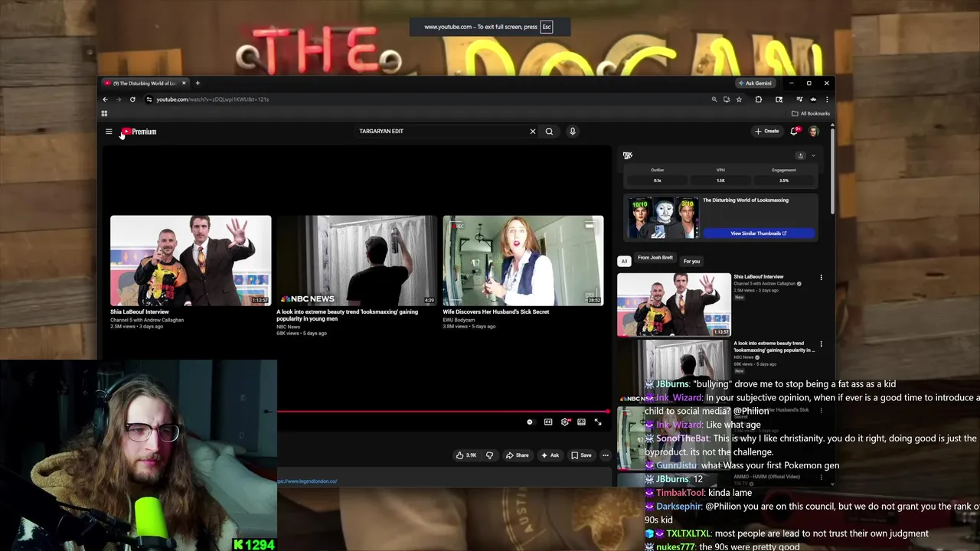Open a new browser tab

coord(198,83)
